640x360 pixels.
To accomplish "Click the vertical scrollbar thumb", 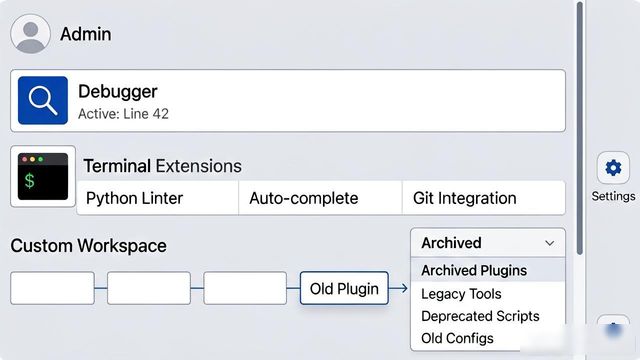I will pos(580,129).
